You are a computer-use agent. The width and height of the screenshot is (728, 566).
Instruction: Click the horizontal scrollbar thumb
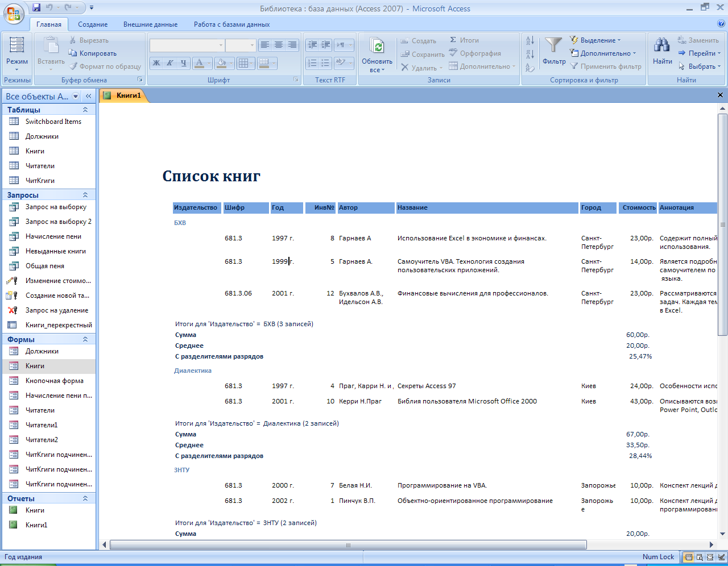pos(348,545)
